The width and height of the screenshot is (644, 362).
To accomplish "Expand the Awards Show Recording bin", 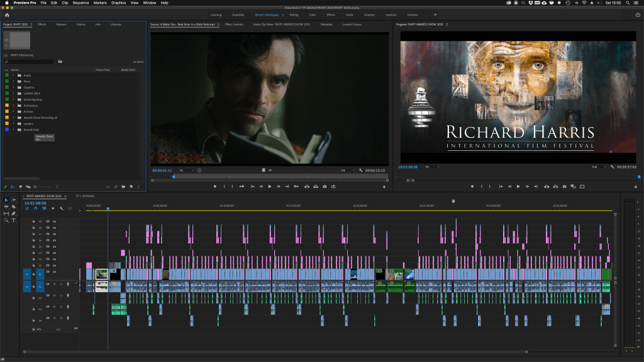I will [x=13, y=118].
